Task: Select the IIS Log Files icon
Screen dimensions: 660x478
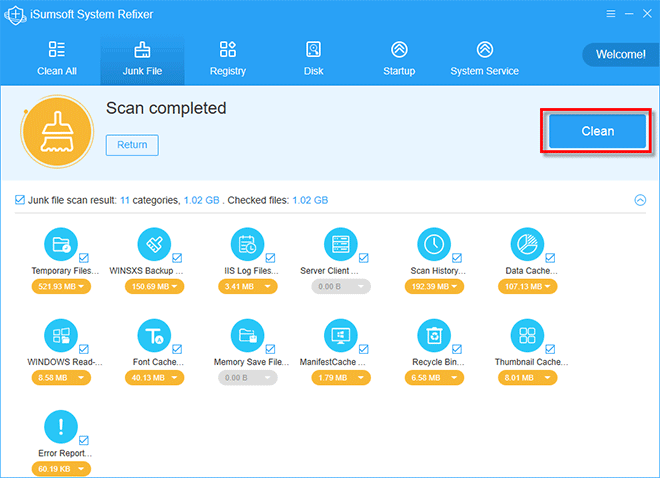Action: pyautogui.click(x=248, y=244)
